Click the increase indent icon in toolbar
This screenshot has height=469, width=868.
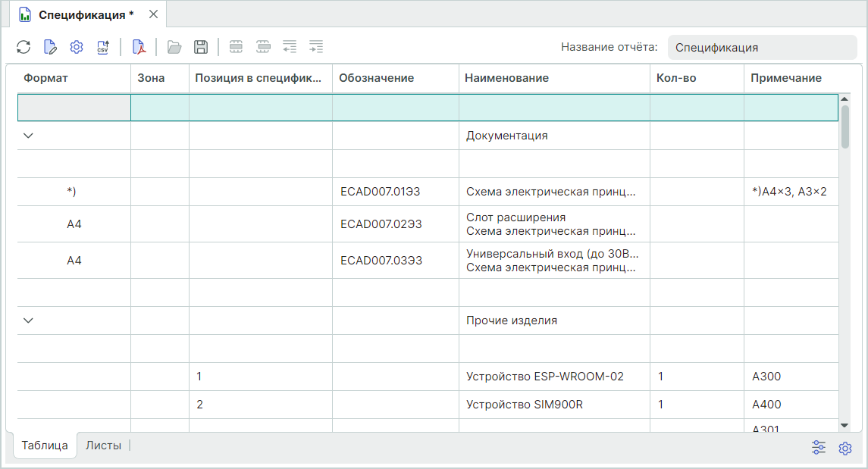coord(316,47)
